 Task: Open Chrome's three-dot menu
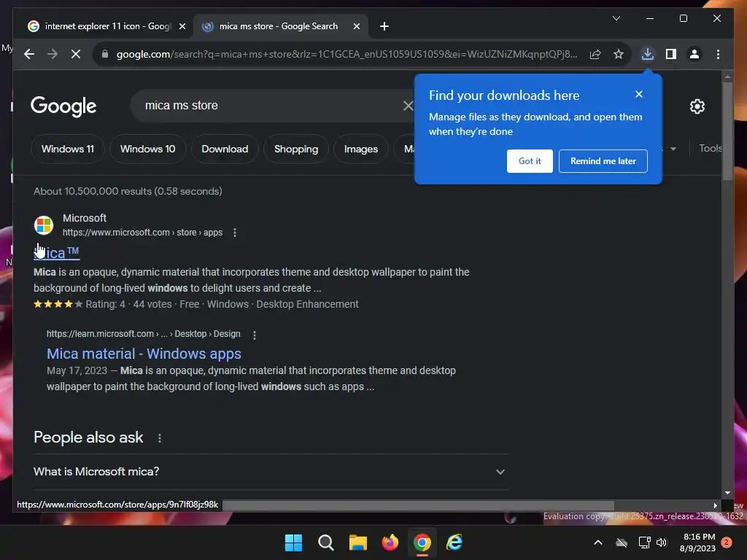(x=718, y=54)
